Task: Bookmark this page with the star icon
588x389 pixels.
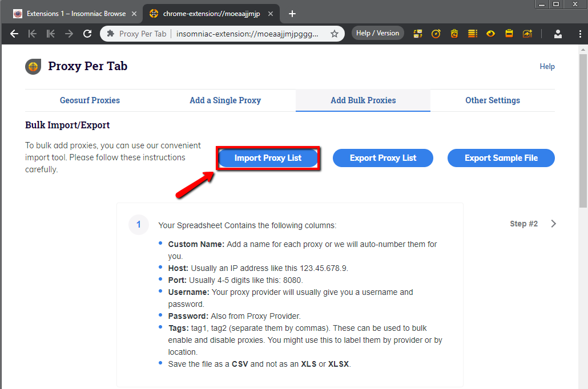Action: pyautogui.click(x=335, y=34)
